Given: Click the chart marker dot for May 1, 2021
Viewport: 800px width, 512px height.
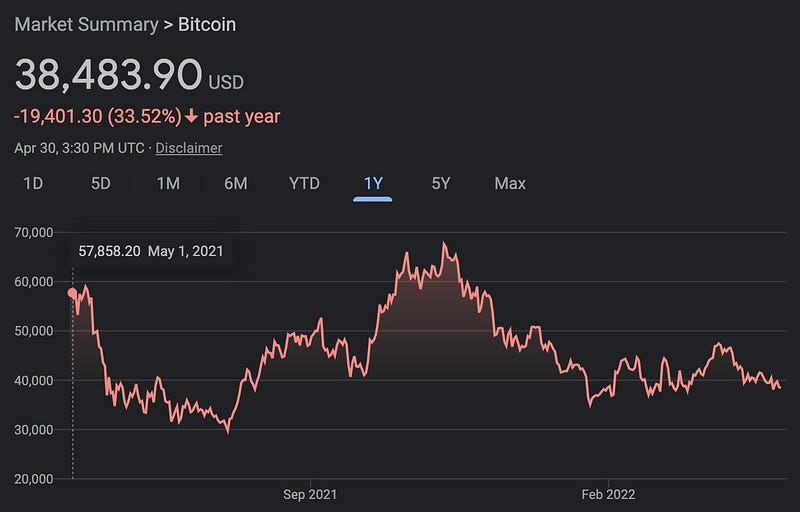Looking at the screenshot, I should 72,293.
